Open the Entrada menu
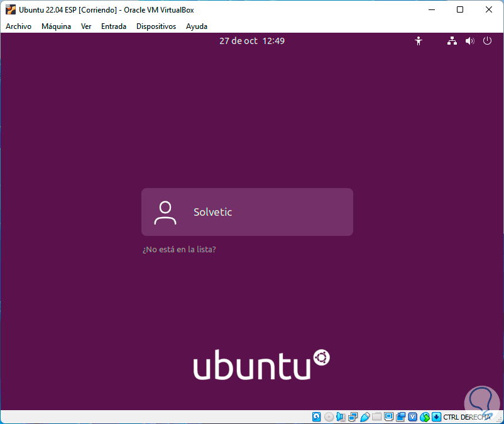This screenshot has width=504, height=424. click(114, 26)
